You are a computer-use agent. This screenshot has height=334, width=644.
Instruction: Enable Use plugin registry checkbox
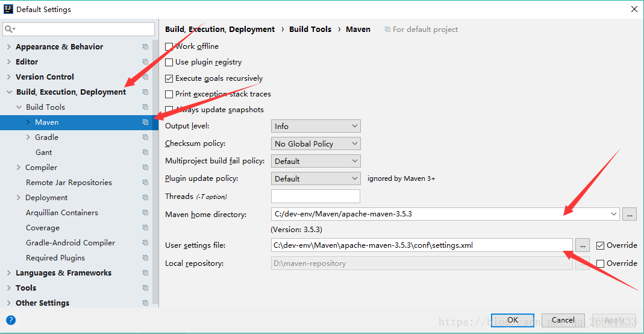[x=169, y=63]
